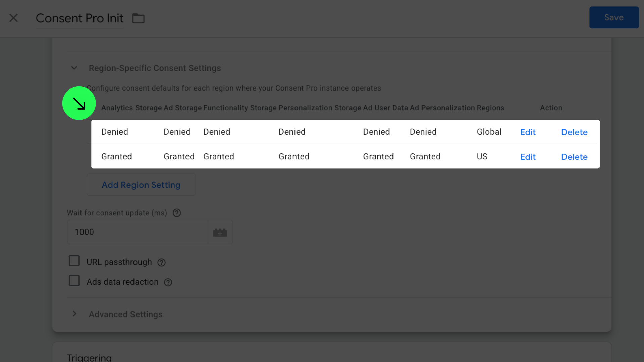The height and width of the screenshot is (362, 644).
Task: Click the X icon to close the tag editor
Action: [13, 18]
